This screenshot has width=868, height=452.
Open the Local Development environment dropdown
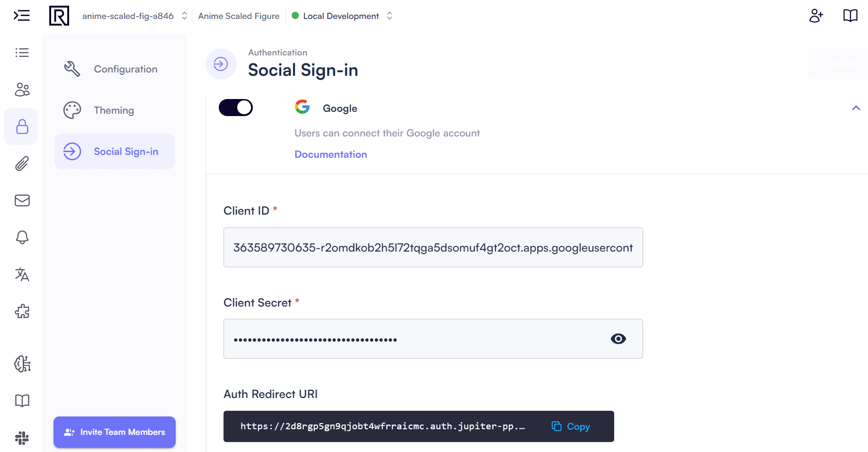click(x=389, y=16)
